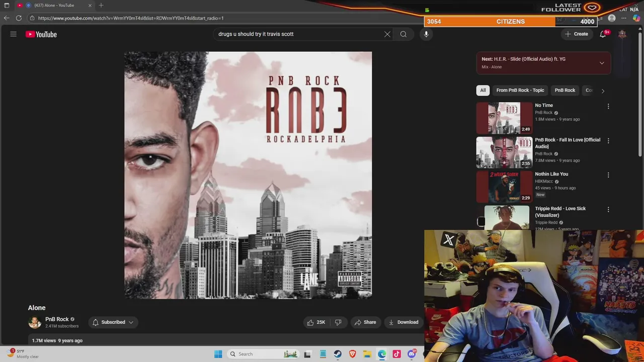Open File Explorer from the taskbar
Screen dimensions: 644x362
(x=367, y=354)
